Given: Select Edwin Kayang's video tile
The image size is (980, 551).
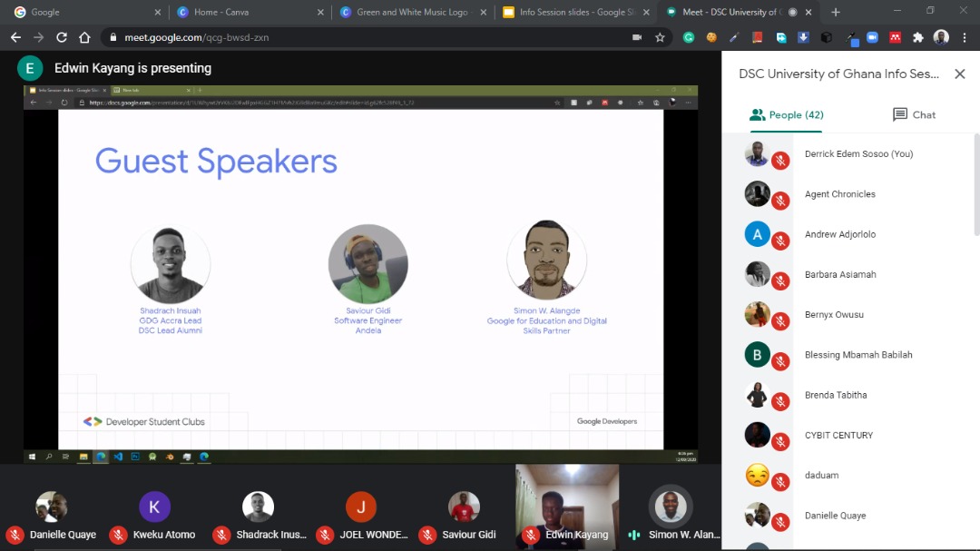Looking at the screenshot, I should (x=567, y=507).
